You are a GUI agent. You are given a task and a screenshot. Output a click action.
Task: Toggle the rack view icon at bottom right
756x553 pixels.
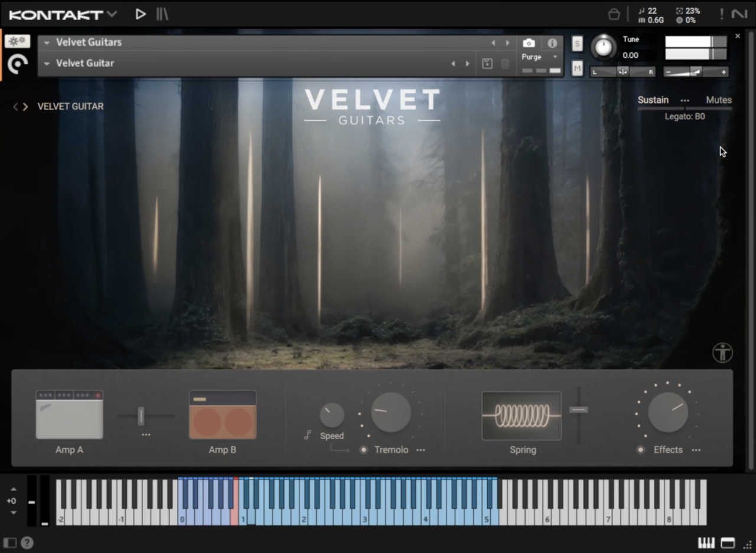pos(728,543)
